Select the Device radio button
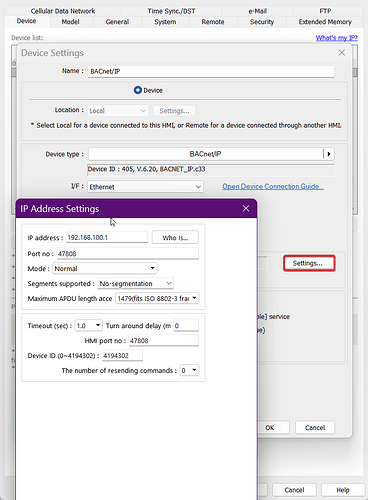Screen dimensions: 368x500 pos(138,90)
